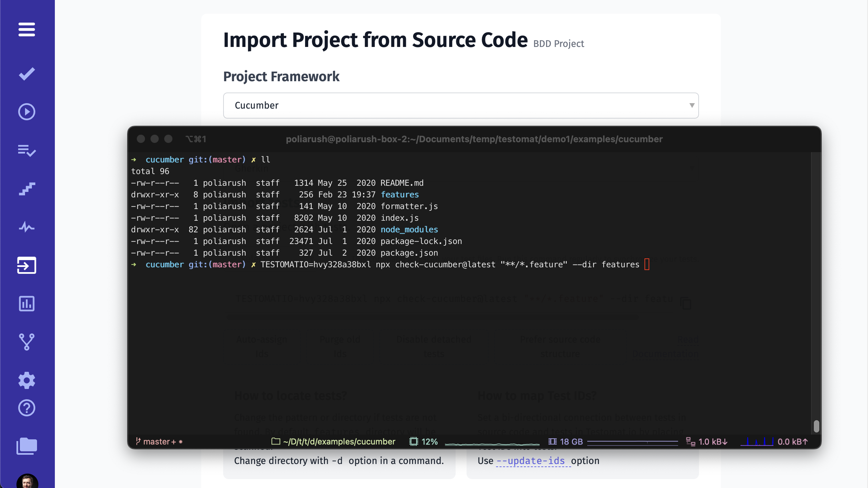Expand the Cucumber framework dropdown

[461, 106]
